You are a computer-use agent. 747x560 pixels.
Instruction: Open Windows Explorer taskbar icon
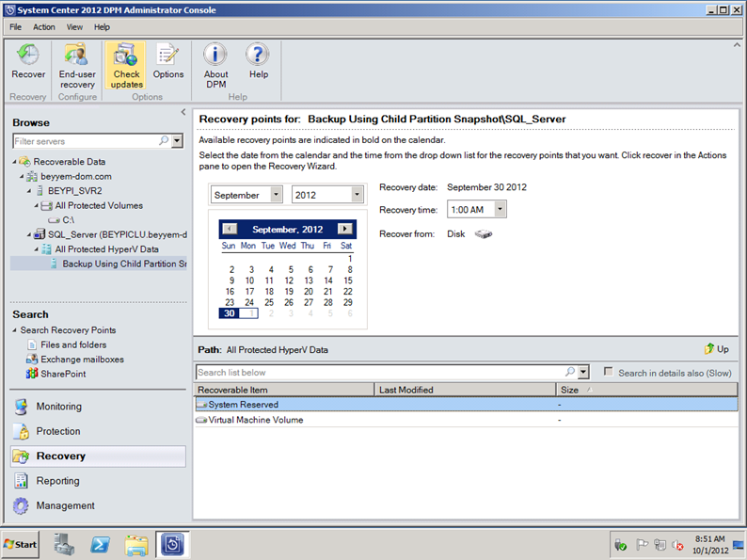tap(136, 544)
